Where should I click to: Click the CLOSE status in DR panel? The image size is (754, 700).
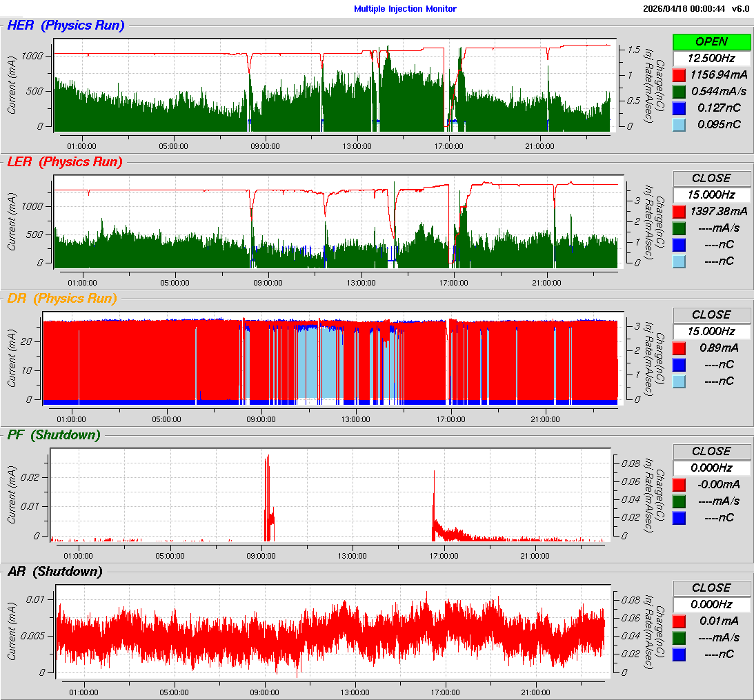coord(711,315)
